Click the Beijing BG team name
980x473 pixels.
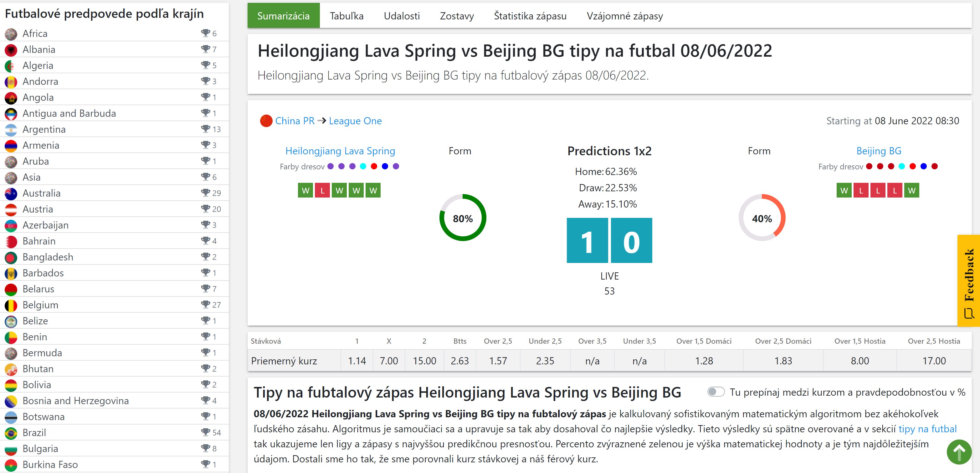pos(878,151)
